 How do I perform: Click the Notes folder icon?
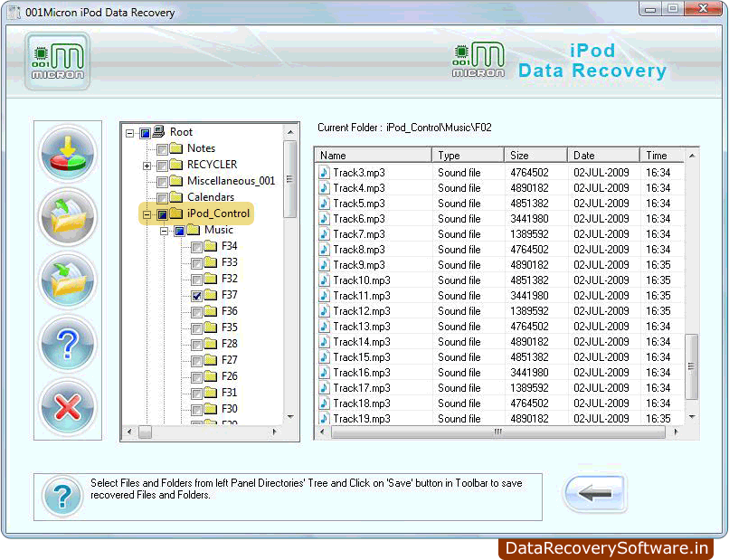click(x=176, y=148)
